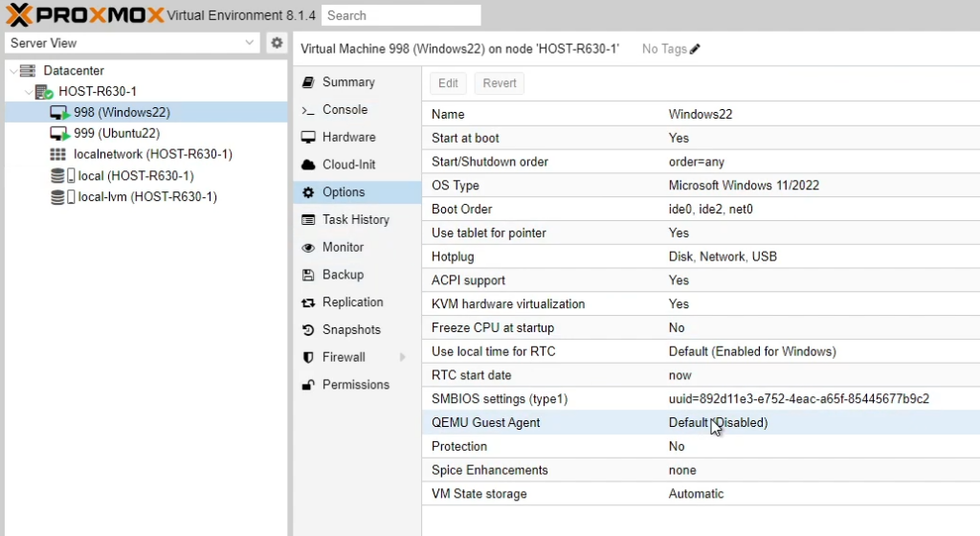980x536 pixels.
Task: Expand the Firewall submenu arrow
Action: tap(403, 357)
